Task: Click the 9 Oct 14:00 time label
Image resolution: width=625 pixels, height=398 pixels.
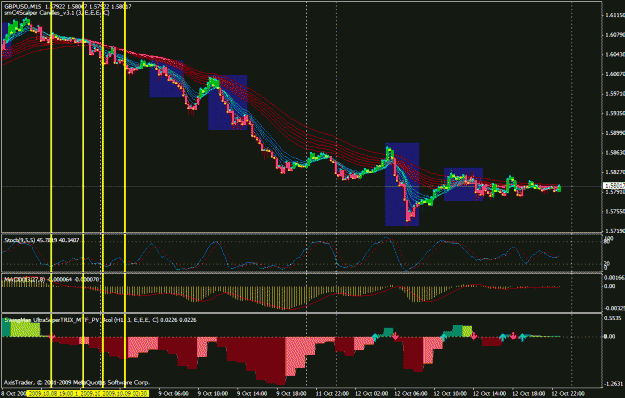Action: [x=252, y=394]
